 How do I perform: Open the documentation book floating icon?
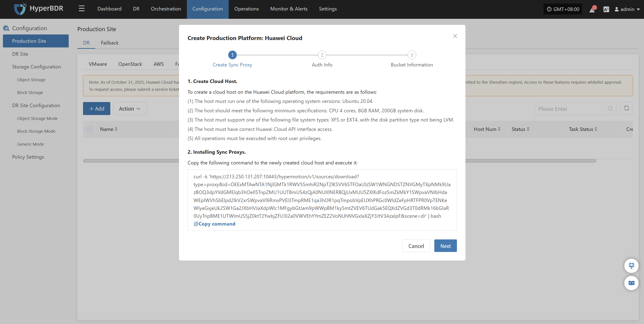(631, 283)
